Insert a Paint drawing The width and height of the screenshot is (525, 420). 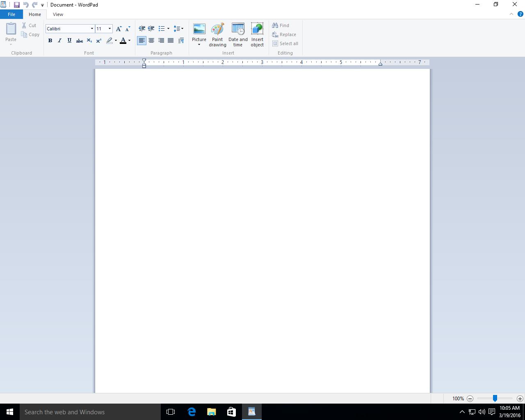pyautogui.click(x=217, y=35)
